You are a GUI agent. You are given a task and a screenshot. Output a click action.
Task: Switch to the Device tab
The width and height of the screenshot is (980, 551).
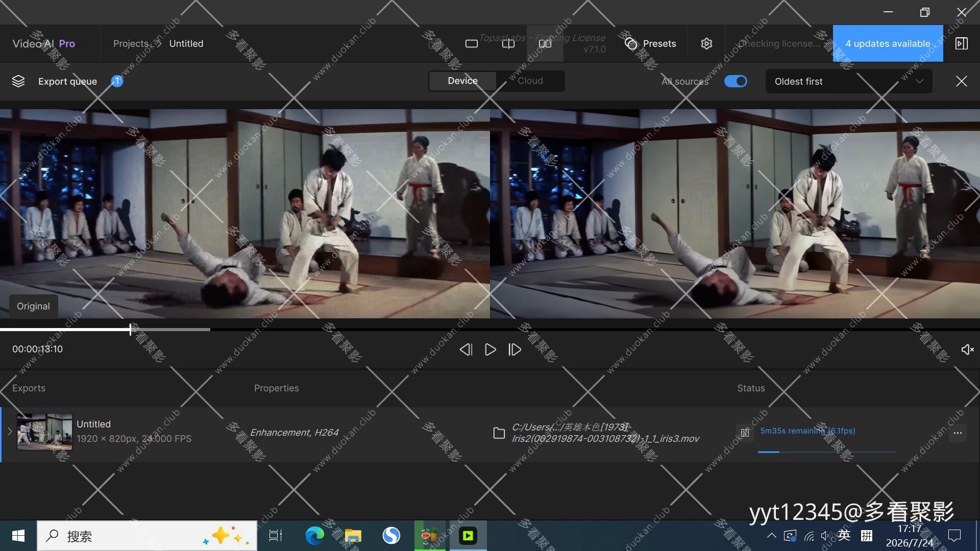pyautogui.click(x=462, y=81)
